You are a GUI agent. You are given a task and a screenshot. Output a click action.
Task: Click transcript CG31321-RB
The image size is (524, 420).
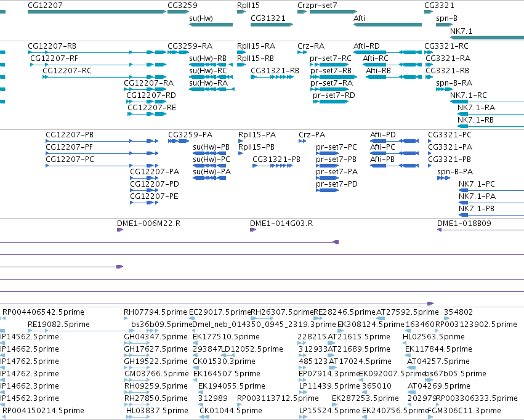pos(275,71)
